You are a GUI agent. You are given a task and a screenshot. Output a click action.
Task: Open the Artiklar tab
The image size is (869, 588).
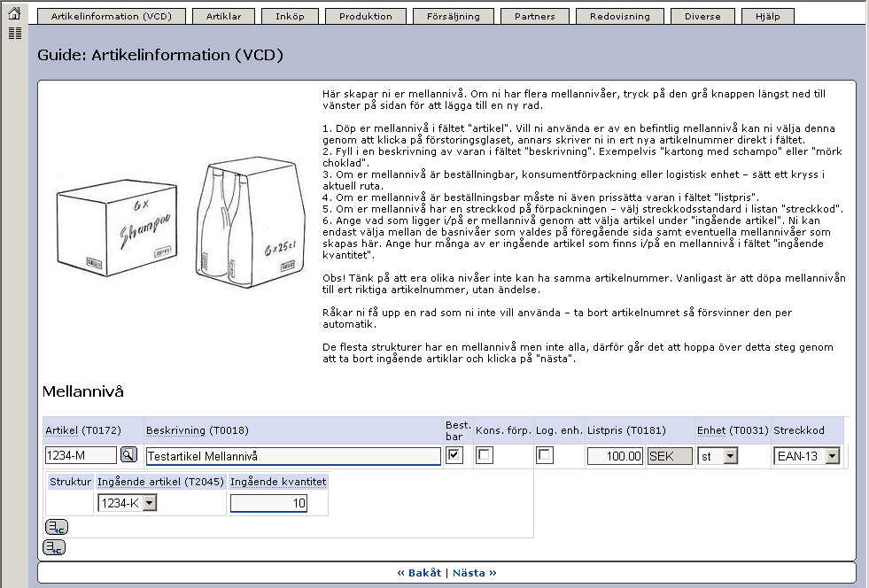(x=224, y=16)
